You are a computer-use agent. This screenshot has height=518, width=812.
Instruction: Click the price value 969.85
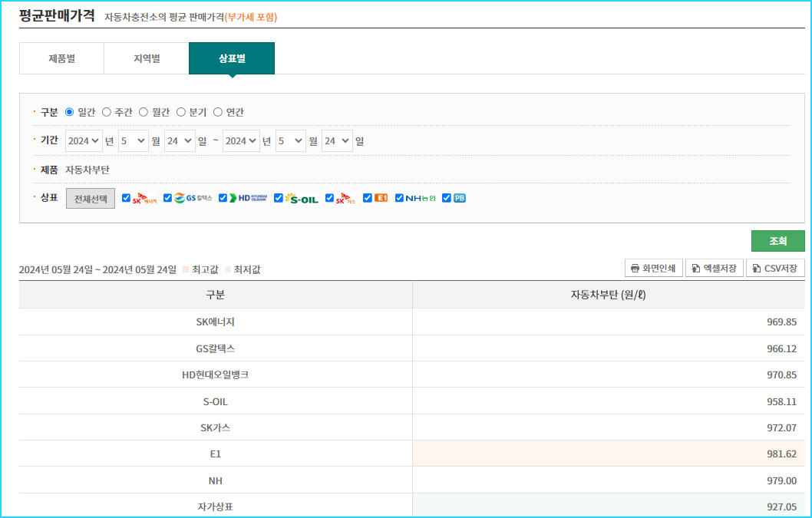click(x=781, y=322)
